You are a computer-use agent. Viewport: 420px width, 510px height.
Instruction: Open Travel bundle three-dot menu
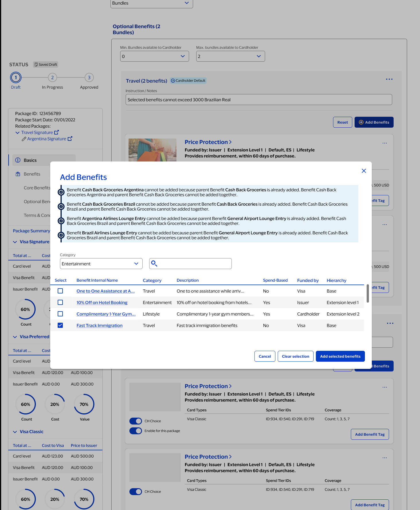(389, 79)
